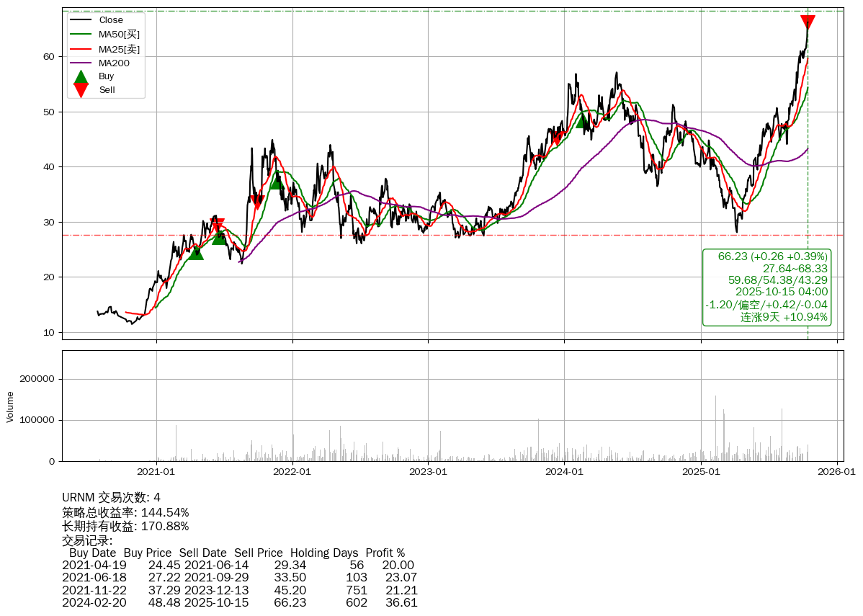Click the 66.23 price line in the info box

[772, 256]
